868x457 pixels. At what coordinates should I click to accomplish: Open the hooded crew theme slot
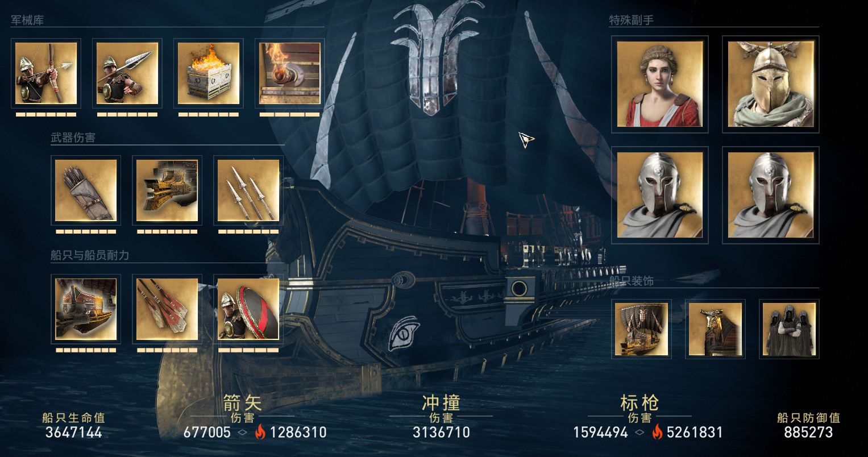[789, 329]
